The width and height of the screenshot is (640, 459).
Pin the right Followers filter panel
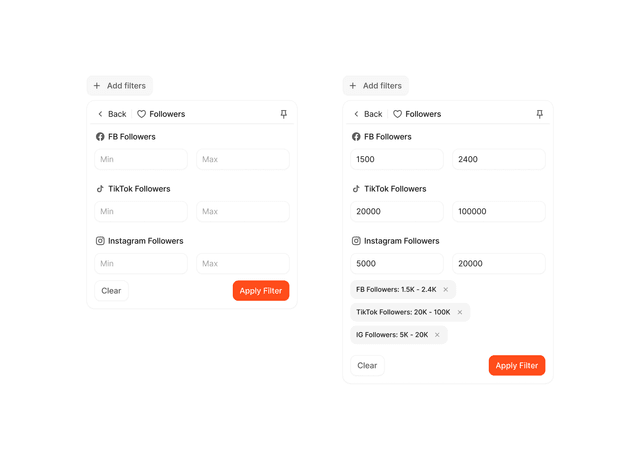[540, 114]
